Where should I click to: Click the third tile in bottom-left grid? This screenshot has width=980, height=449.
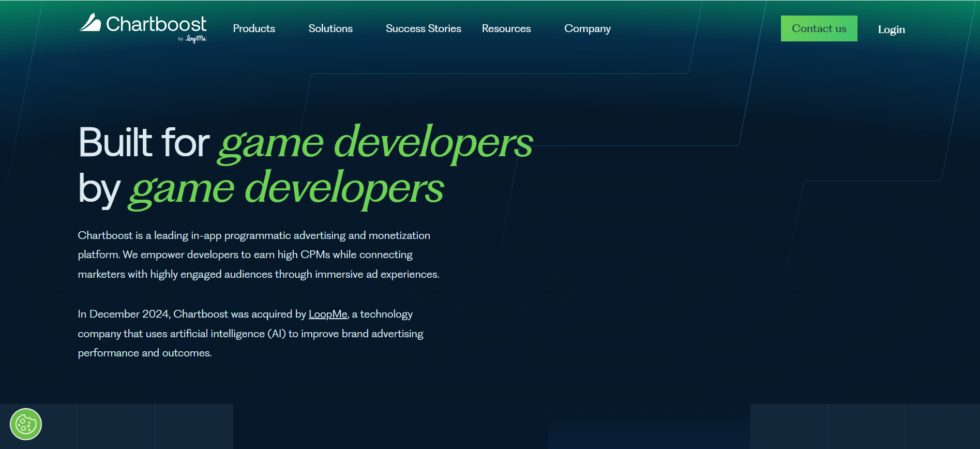point(193,426)
